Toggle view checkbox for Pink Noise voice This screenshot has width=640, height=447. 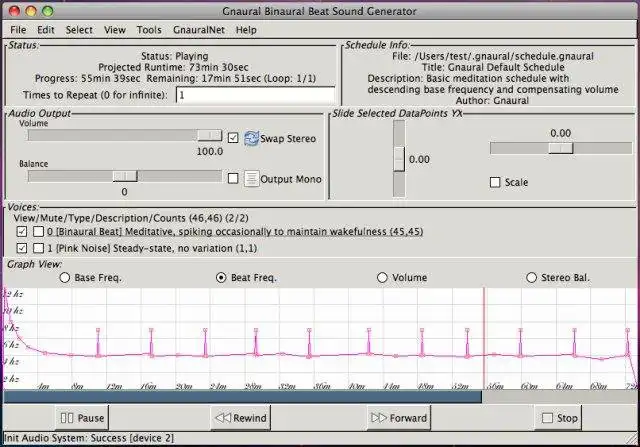pyautogui.click(x=22, y=248)
